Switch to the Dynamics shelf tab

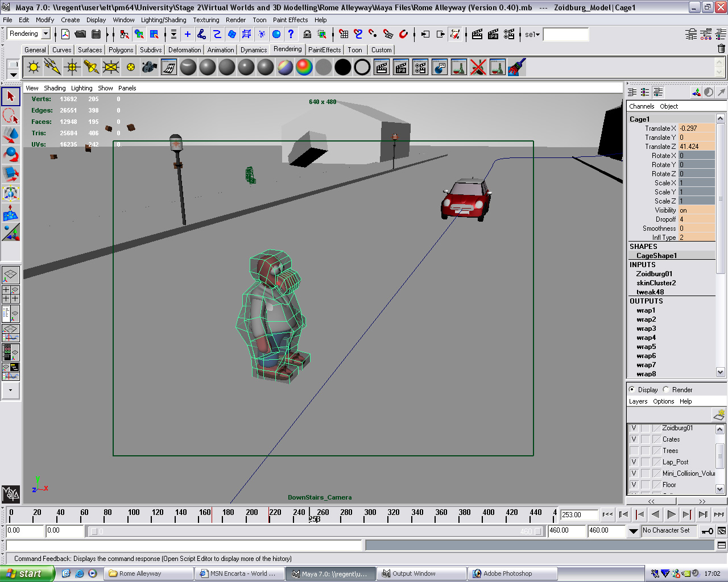(x=253, y=50)
